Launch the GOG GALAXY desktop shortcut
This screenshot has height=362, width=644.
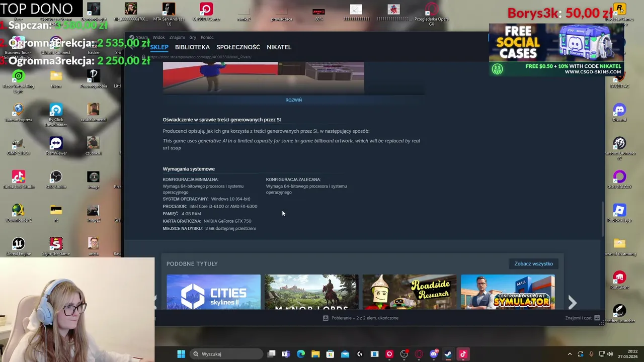[619, 180]
